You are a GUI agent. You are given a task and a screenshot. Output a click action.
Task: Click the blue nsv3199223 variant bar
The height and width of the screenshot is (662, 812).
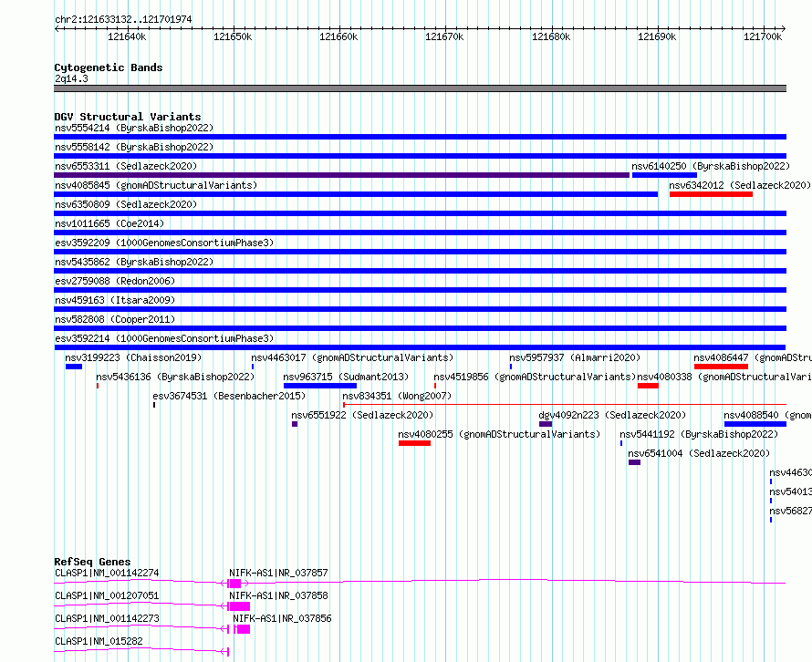[74, 367]
